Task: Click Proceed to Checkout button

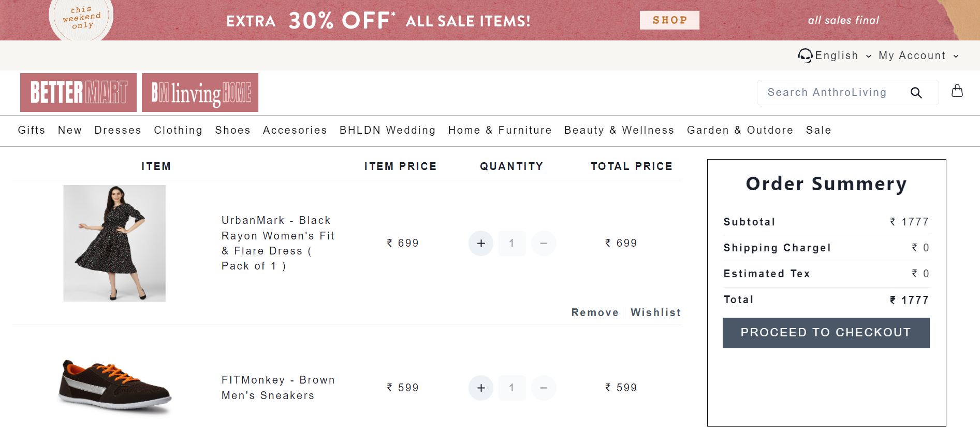Action: 826,333
